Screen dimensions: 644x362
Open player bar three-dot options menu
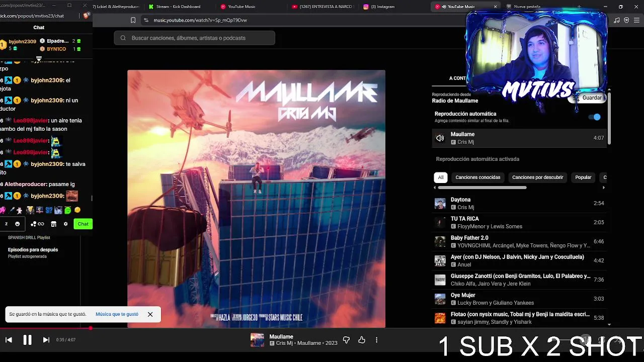(x=376, y=340)
